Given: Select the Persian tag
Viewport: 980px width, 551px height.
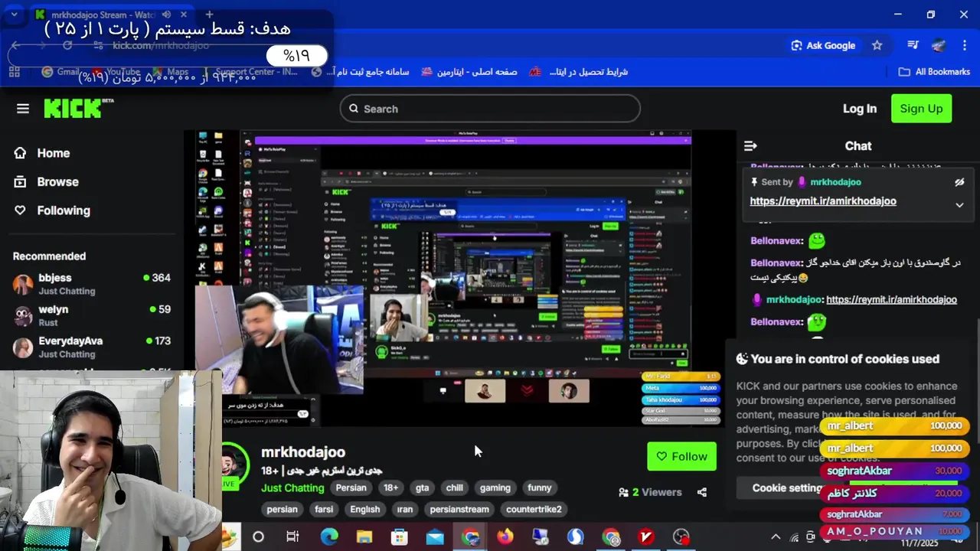Looking at the screenshot, I should point(351,487).
